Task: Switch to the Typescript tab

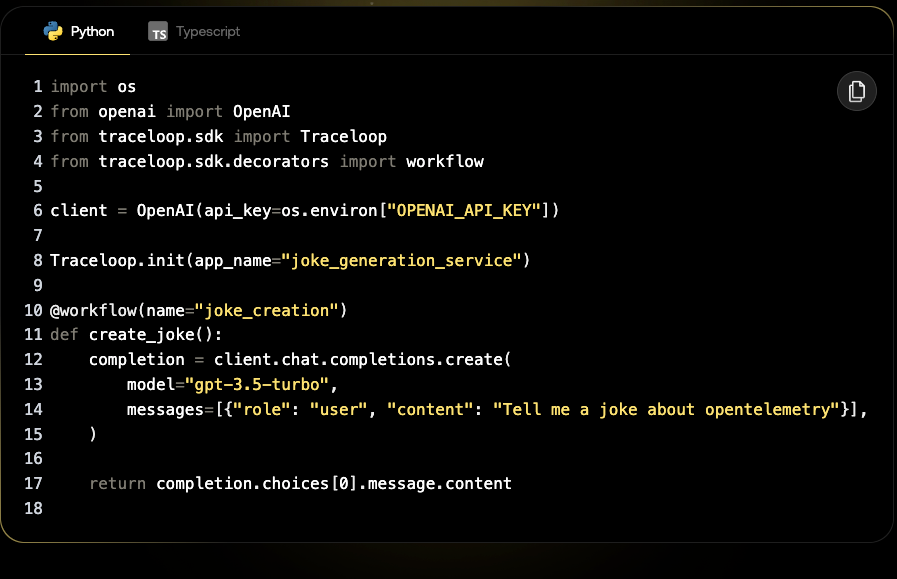Action: [x=195, y=31]
